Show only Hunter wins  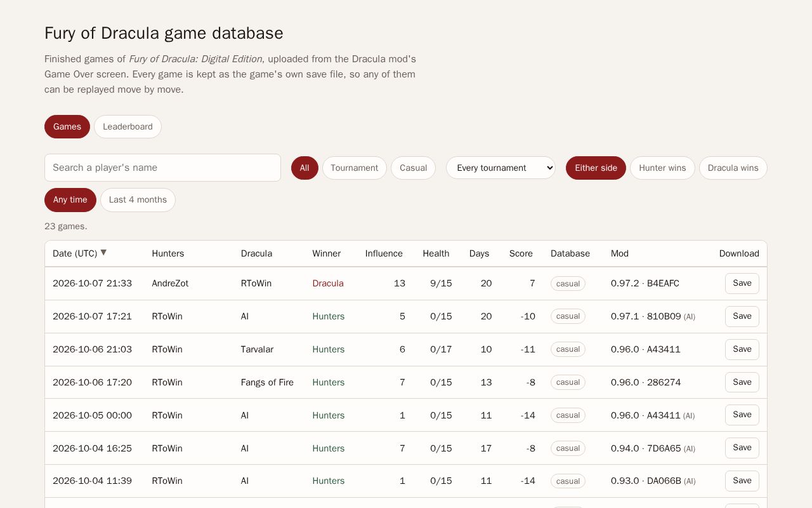pyautogui.click(x=662, y=168)
